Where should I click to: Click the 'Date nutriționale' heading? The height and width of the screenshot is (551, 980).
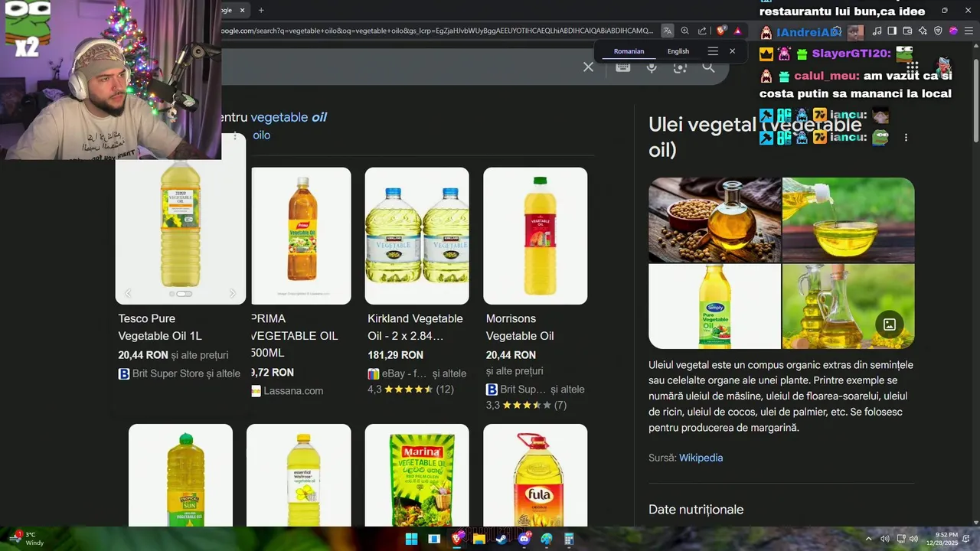coord(696,509)
